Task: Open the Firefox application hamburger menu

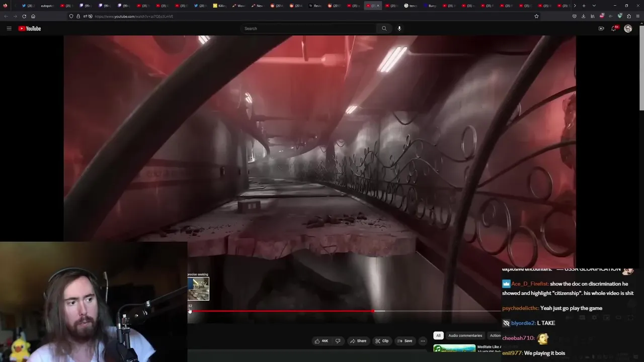Action: coord(638,16)
